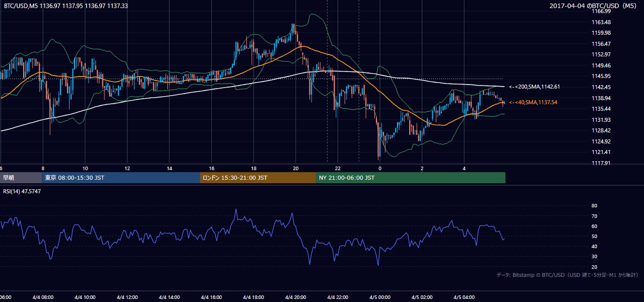Click price axis label 1152.97
Viewport: 644px width, 302px height.
[601, 54]
